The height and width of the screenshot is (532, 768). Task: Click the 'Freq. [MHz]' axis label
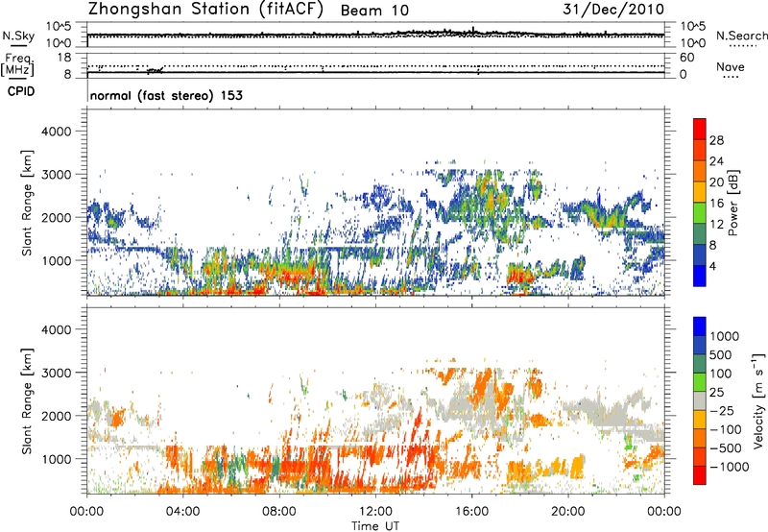(18, 65)
